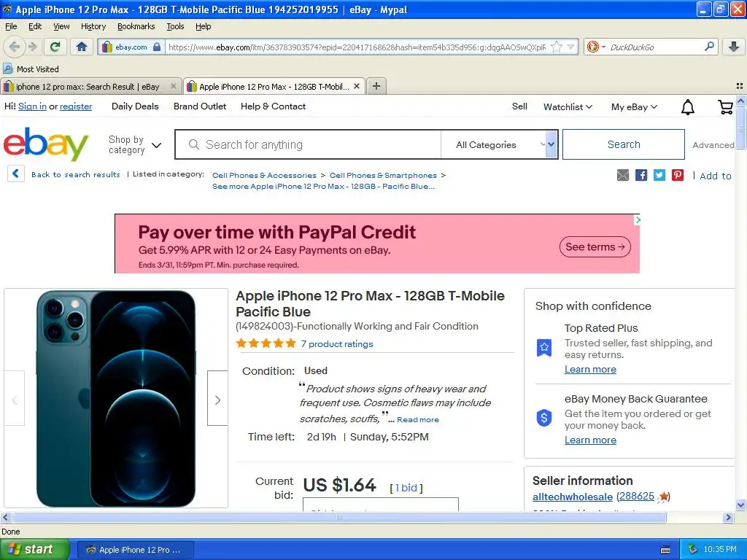The height and width of the screenshot is (560, 747).
Task: Click into Search for anything field
Action: [309, 145]
